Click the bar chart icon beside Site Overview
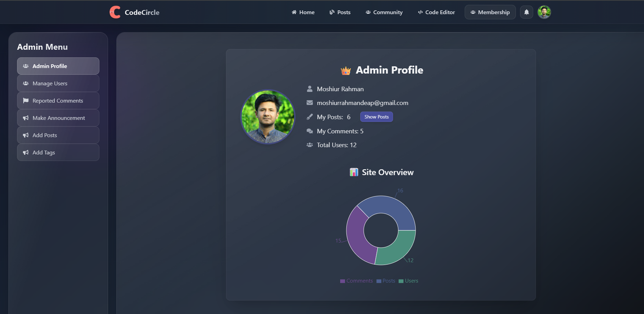Screen dimensions: 644x314 [x=354, y=172]
